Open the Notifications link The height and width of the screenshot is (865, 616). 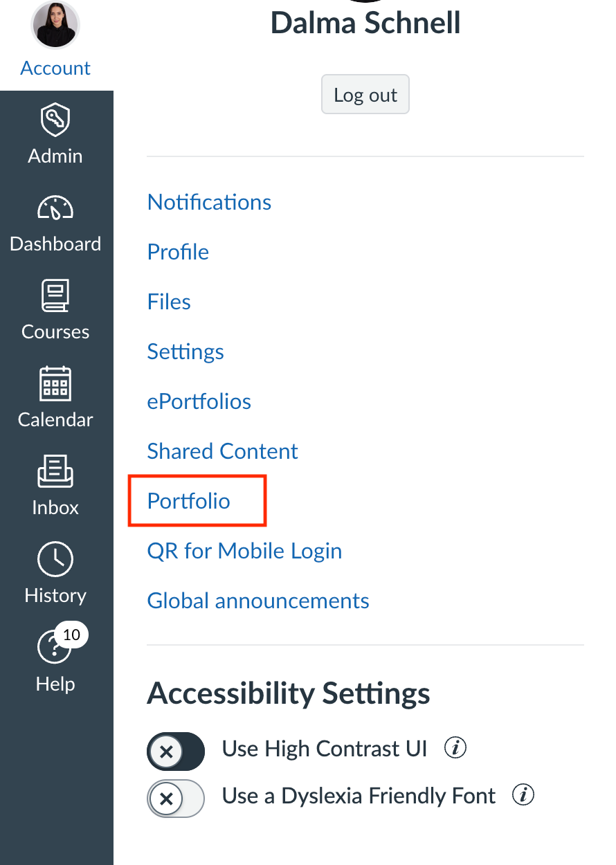tap(209, 202)
